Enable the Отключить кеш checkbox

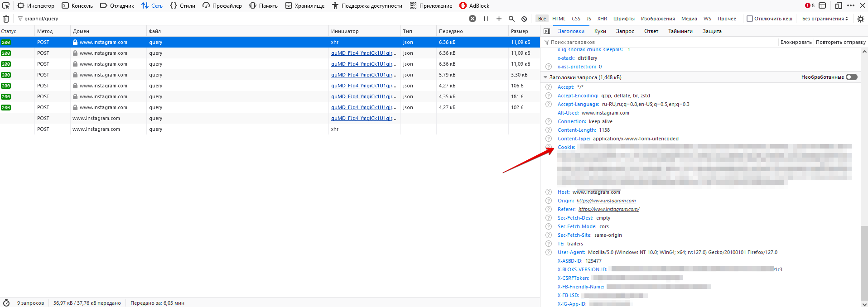(x=750, y=19)
